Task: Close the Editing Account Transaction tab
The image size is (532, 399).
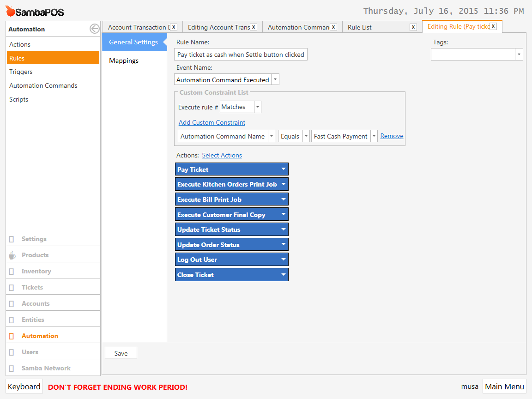Action: pos(254,27)
